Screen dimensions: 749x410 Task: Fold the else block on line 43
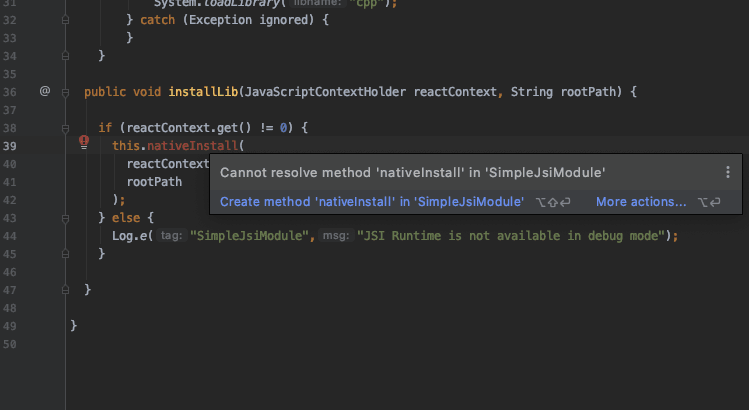click(65, 218)
